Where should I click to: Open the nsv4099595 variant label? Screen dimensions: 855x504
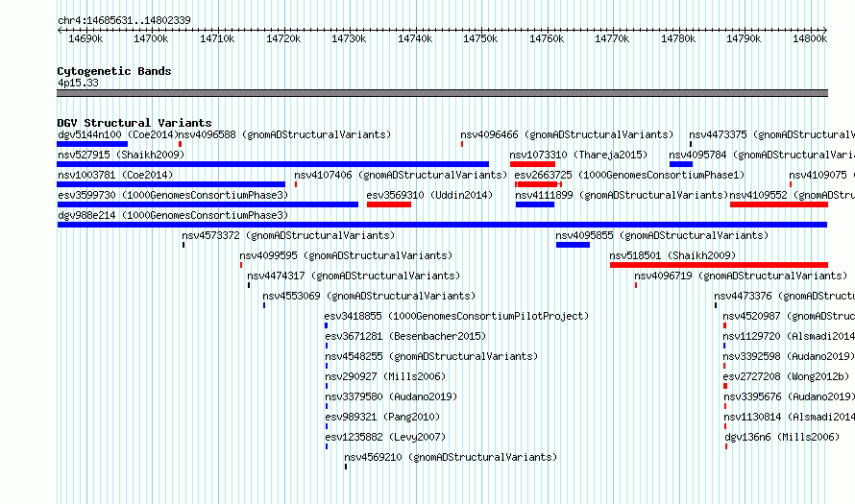tap(346, 255)
